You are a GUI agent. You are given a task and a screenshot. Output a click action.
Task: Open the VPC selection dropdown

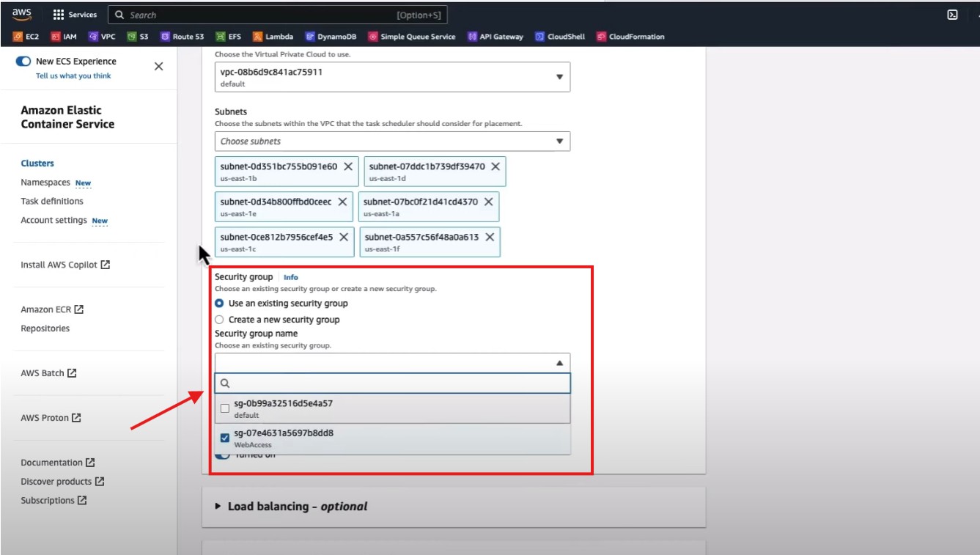[392, 77]
